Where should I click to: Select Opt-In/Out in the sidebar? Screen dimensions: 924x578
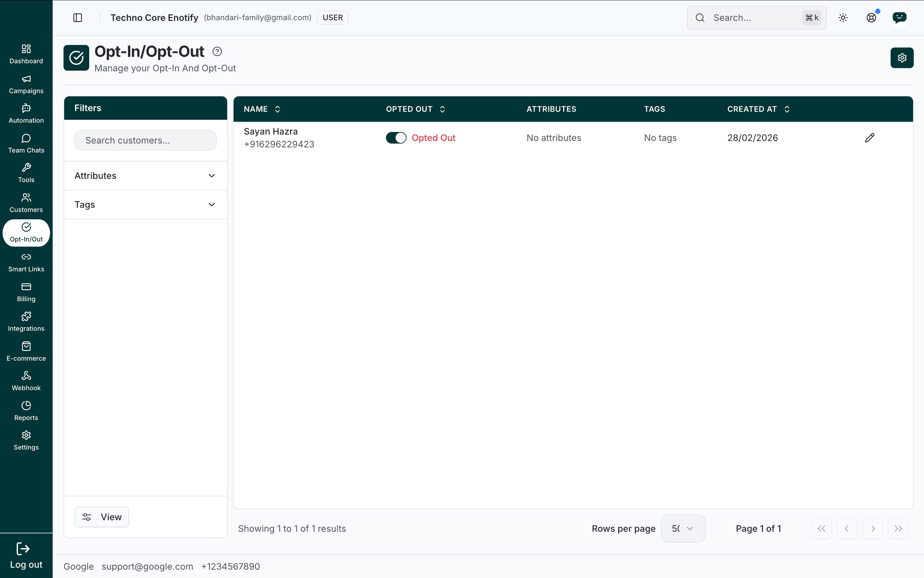(26, 233)
